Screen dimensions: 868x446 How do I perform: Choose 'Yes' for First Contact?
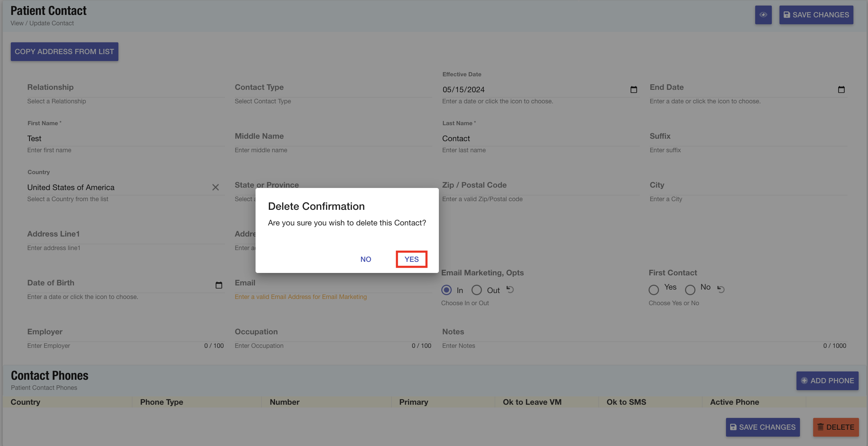click(653, 290)
